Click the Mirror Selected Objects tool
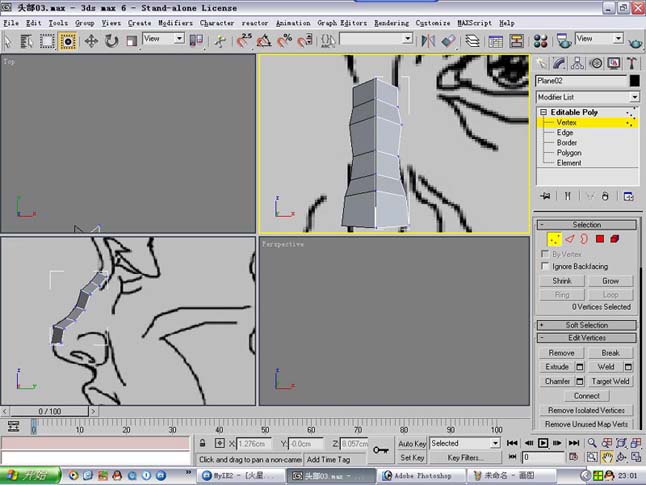The width and height of the screenshot is (646, 485). click(428, 41)
